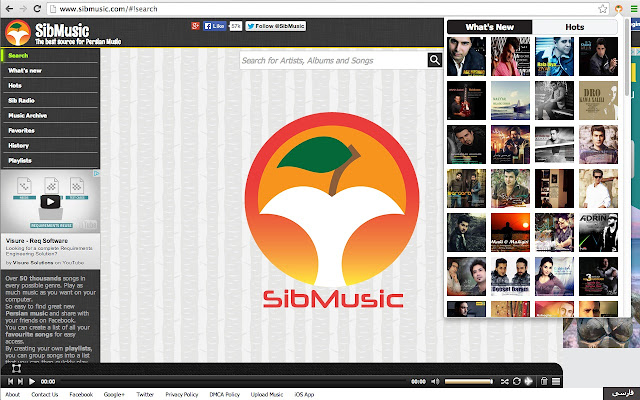Skip to previous track
The image size is (640, 400).
[x=10, y=381]
